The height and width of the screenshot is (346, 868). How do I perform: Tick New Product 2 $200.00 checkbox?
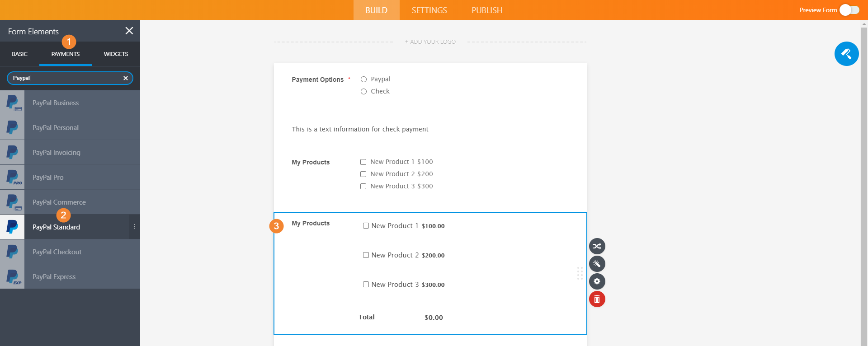point(366,255)
